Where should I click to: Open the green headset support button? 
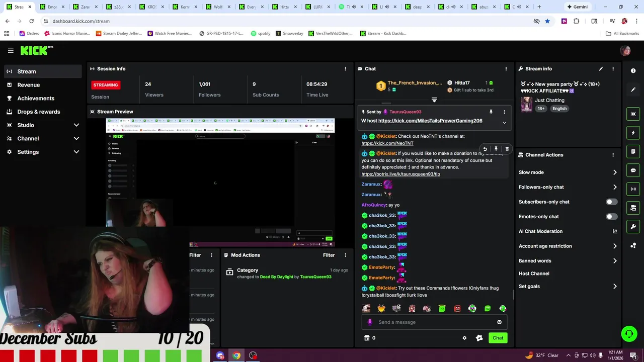[x=628, y=334]
